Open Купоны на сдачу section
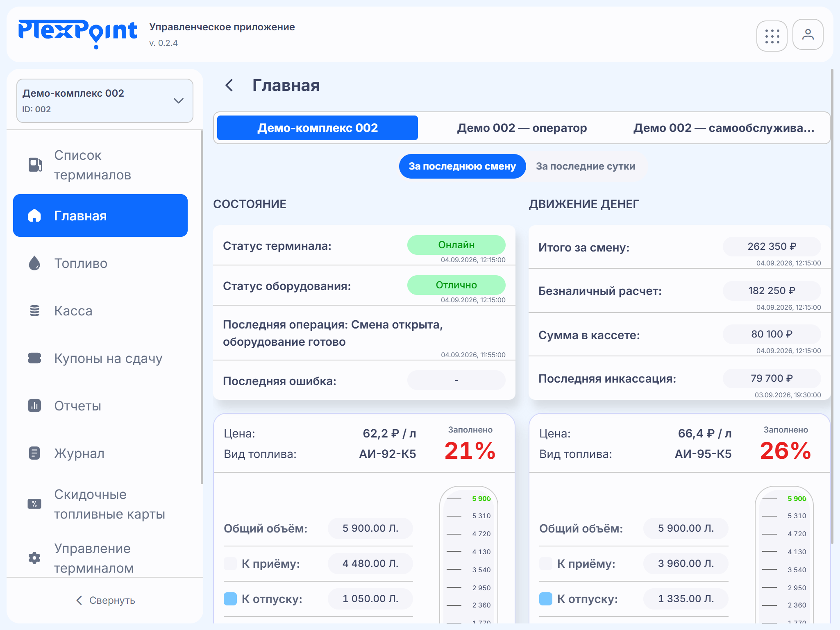This screenshot has height=630, width=840. tap(100, 358)
